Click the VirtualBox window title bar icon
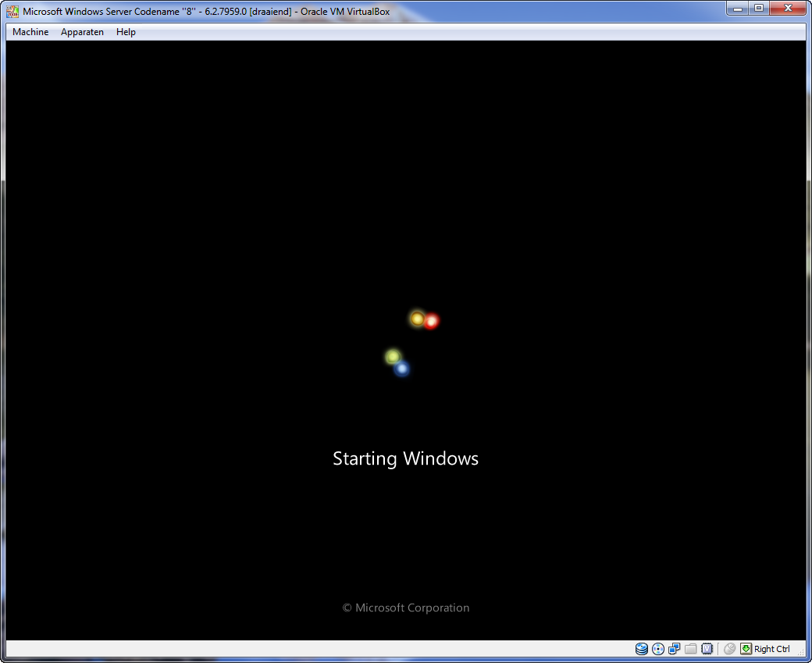This screenshot has height=663, width=812. 12,12
